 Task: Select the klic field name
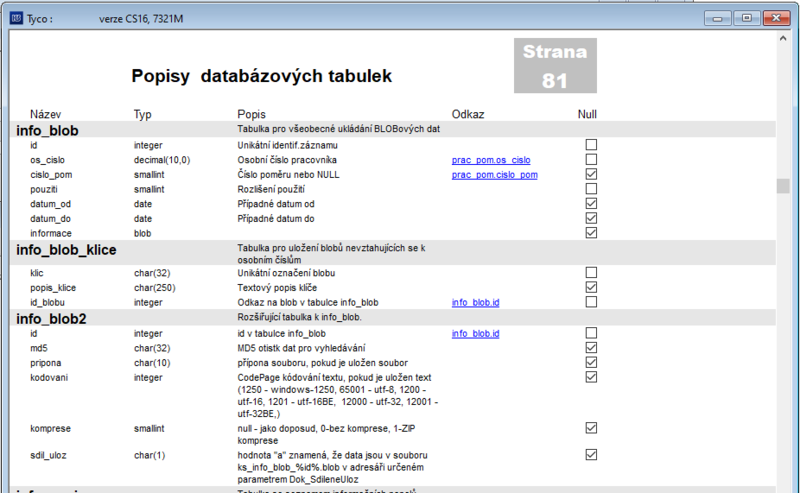tap(37, 273)
